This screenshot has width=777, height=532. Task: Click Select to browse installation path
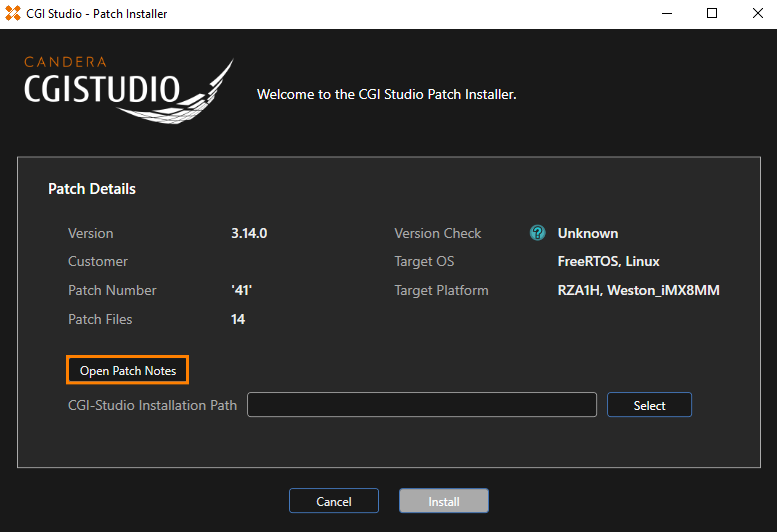point(649,405)
